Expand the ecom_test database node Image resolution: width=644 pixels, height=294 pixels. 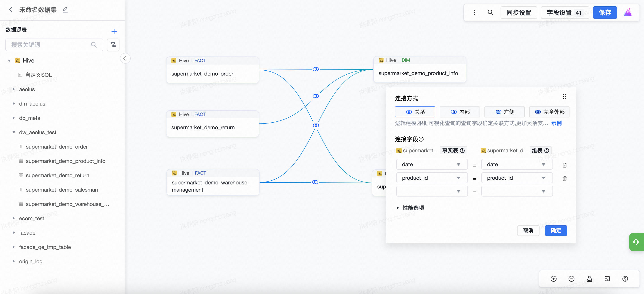coord(14,218)
